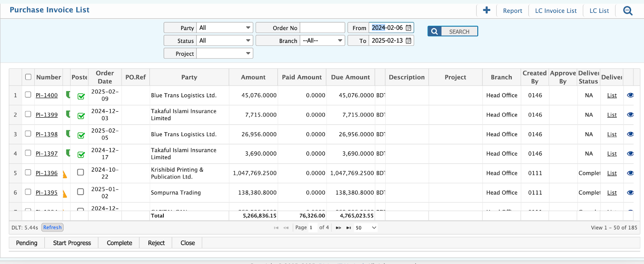Open the LC List menu item
The height and width of the screenshot is (264, 644).
click(599, 11)
